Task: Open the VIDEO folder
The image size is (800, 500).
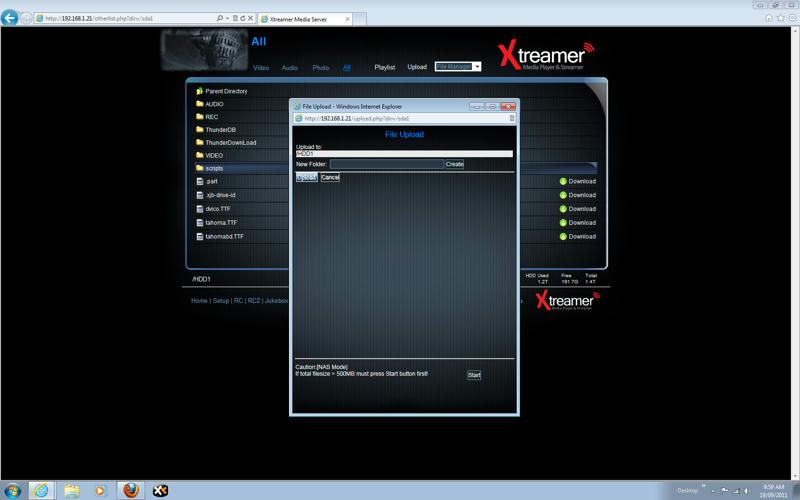Action: click(x=214, y=155)
